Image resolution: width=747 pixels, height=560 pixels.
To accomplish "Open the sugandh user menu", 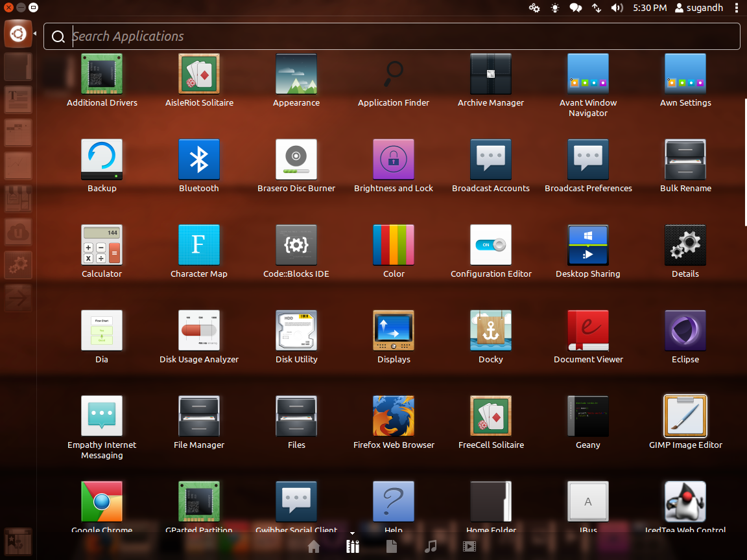I will click(699, 8).
